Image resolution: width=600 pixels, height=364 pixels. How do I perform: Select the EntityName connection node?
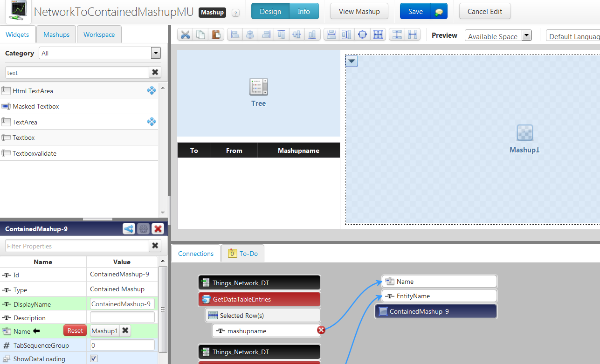pyautogui.click(x=439, y=296)
